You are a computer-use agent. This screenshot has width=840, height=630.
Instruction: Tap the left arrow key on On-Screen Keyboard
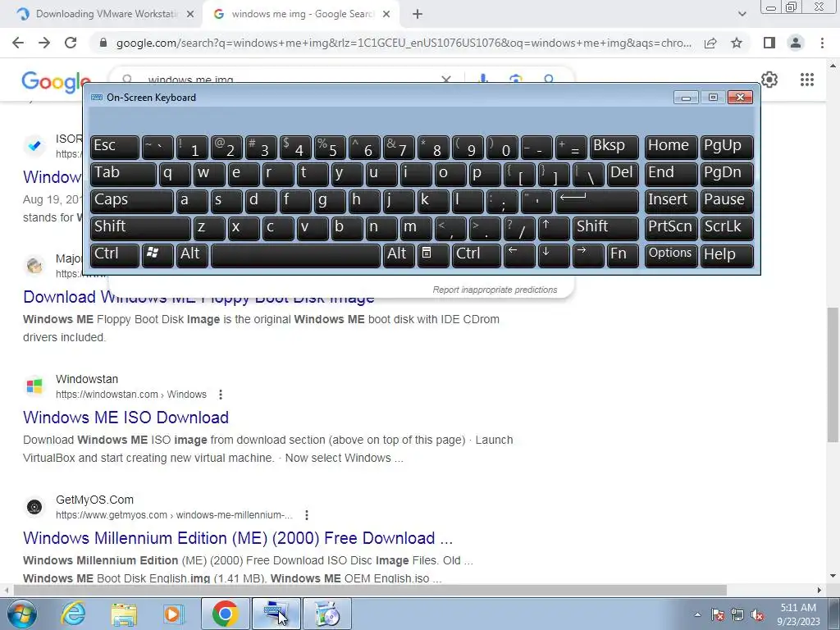(x=518, y=254)
